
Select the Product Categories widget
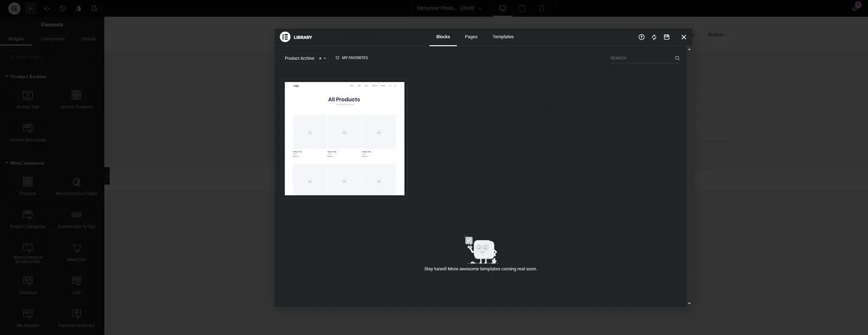[x=28, y=219]
